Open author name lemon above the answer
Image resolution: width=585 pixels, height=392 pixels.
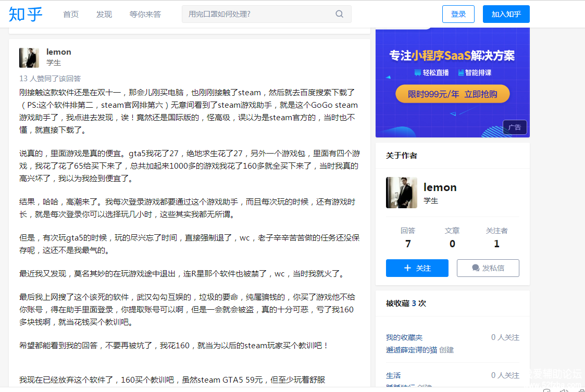(x=59, y=52)
